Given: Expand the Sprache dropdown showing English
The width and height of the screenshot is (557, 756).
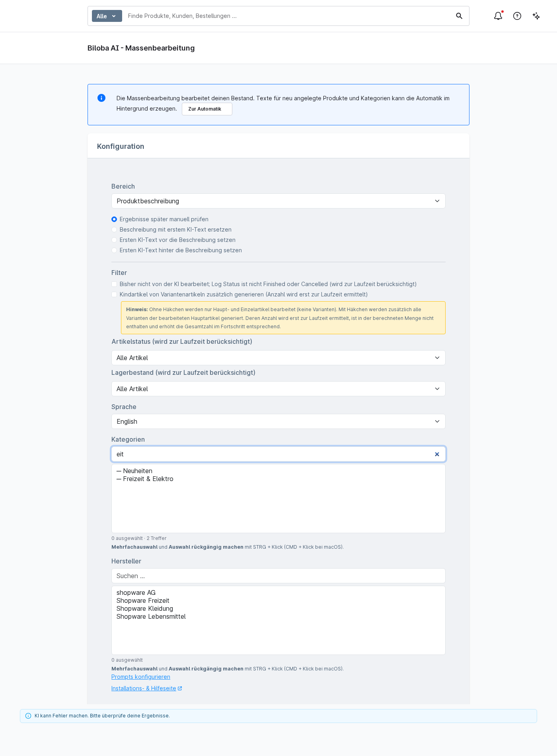Looking at the screenshot, I should 278,421.
